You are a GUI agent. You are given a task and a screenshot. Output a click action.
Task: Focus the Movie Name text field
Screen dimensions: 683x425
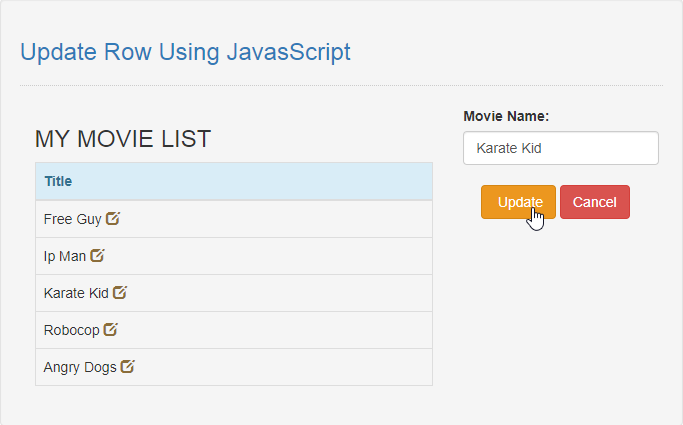[561, 148]
